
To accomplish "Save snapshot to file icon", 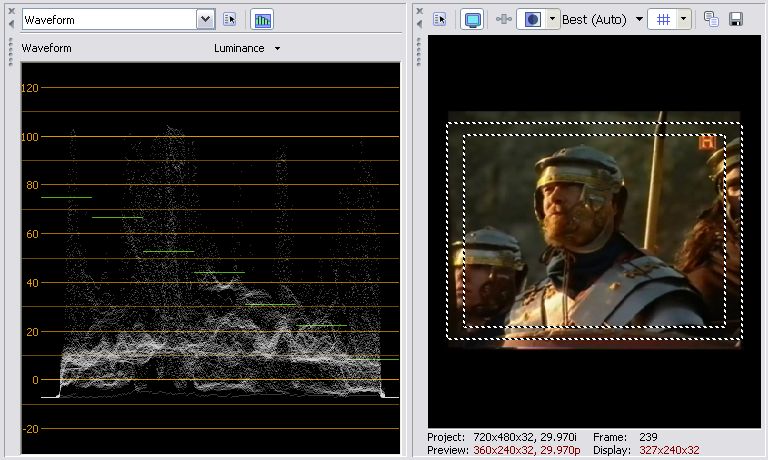I will point(736,20).
